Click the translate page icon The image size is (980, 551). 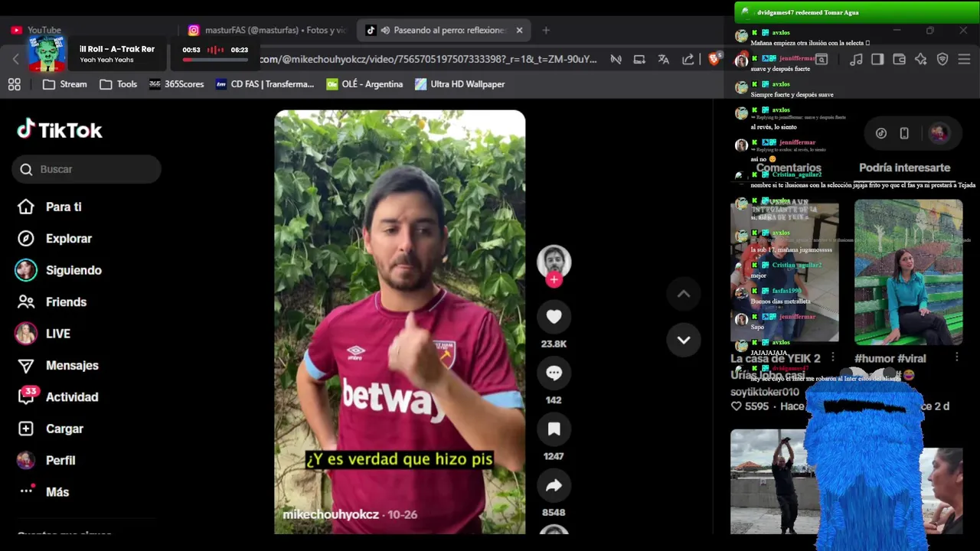click(664, 59)
